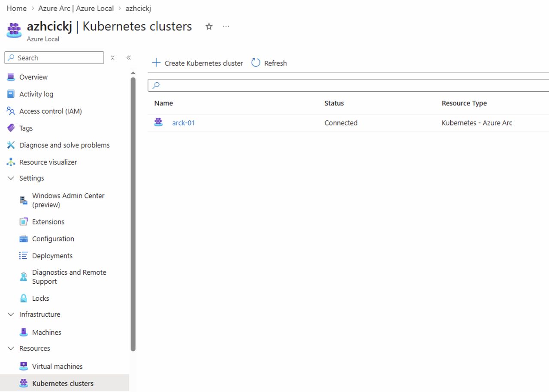Click the Refresh icon in toolbar
Image resolution: width=549 pixels, height=392 pixels.
pos(256,63)
